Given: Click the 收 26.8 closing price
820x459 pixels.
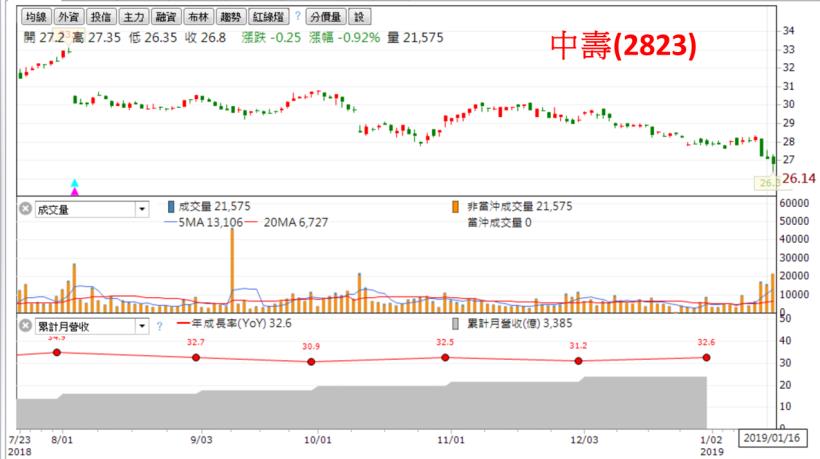Looking at the screenshot, I should click(205, 38).
